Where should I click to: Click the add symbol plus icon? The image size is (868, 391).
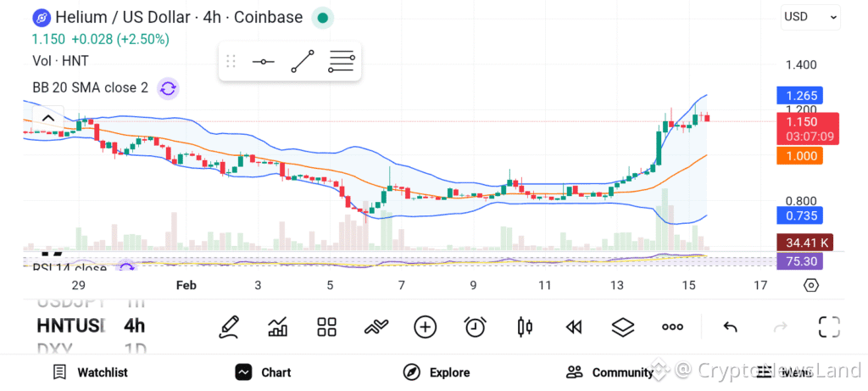point(425,327)
